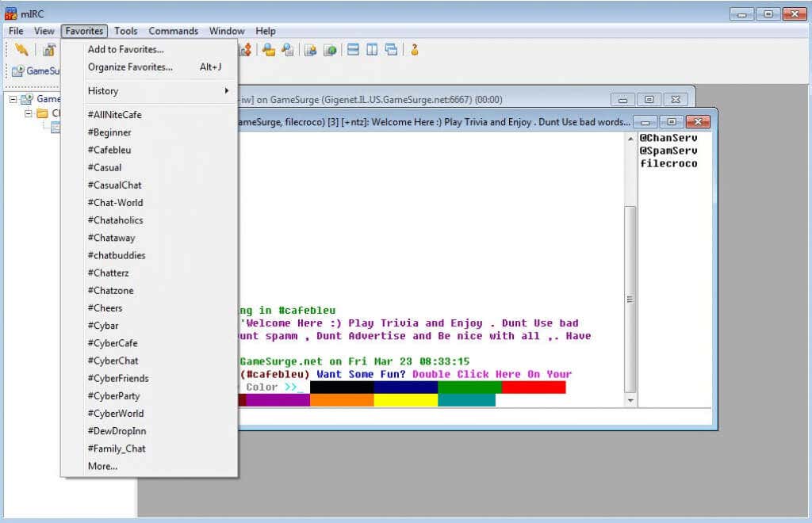
Task: Click More... at bottom of Favorites
Action: (102, 466)
